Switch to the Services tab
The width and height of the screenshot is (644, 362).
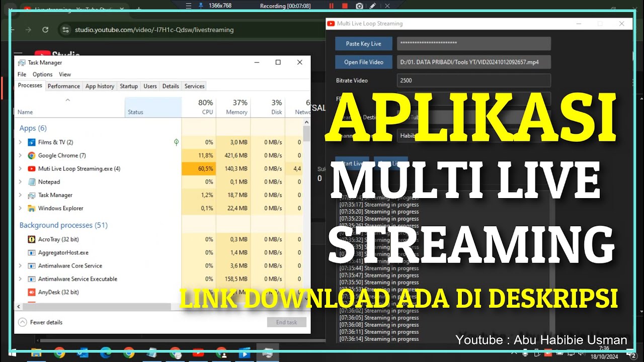(194, 86)
